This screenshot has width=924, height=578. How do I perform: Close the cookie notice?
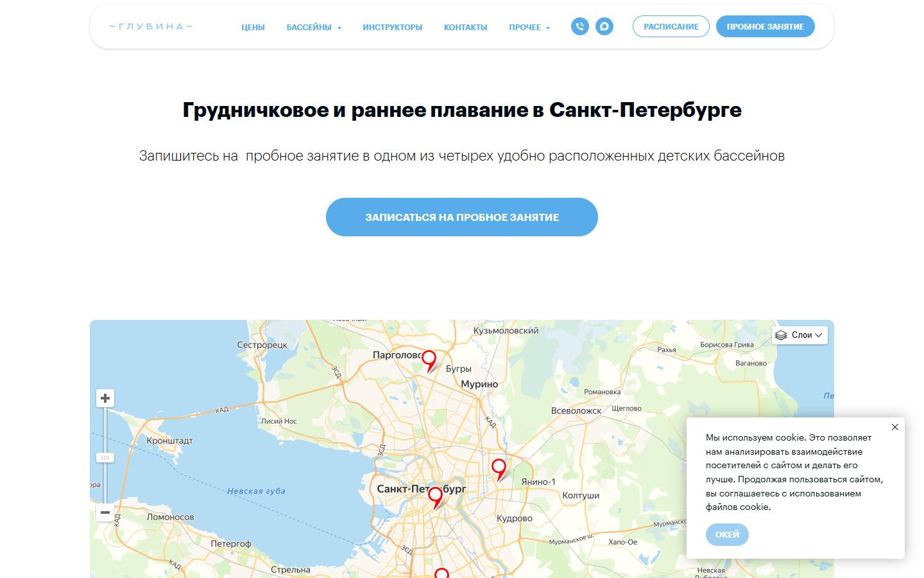895,427
